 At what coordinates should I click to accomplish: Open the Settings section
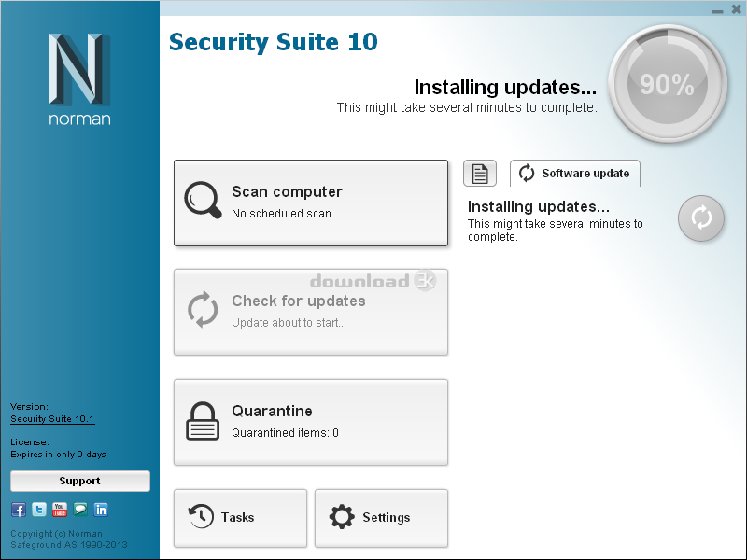point(381,518)
